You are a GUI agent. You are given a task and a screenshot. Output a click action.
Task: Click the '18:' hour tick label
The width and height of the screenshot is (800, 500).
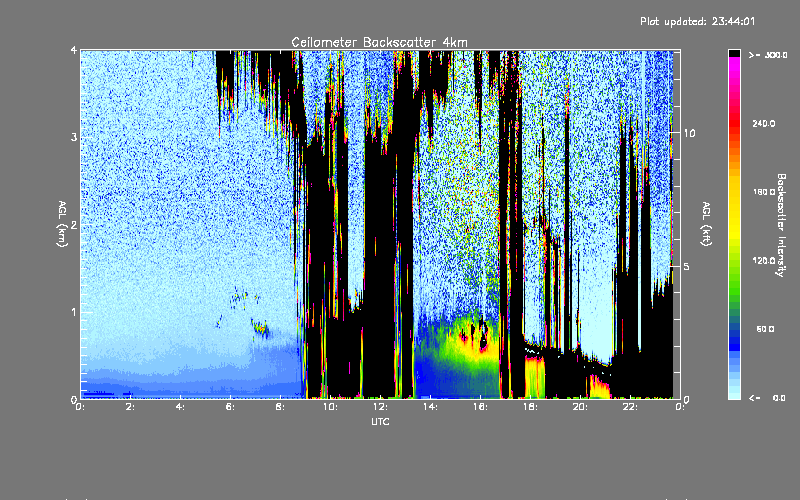tap(530, 407)
